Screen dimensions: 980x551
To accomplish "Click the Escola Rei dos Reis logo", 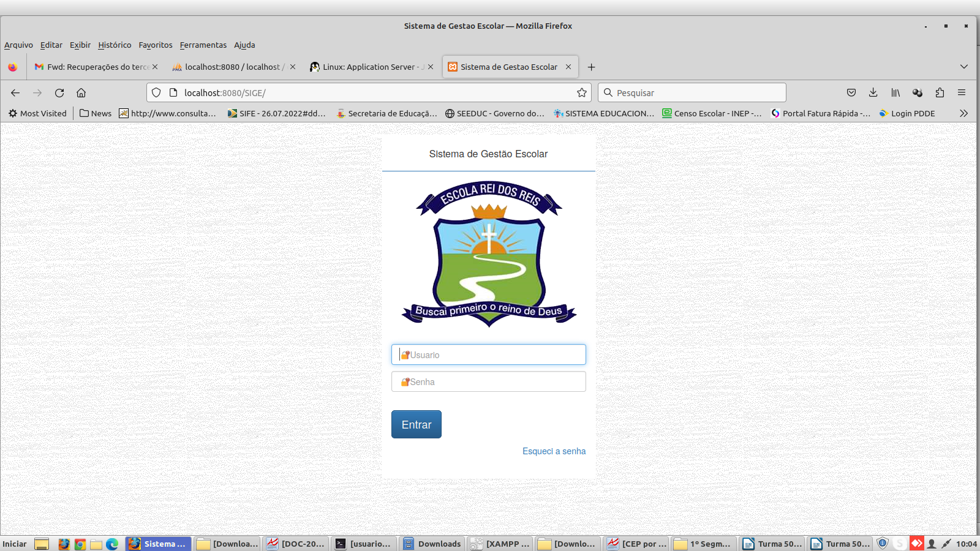I will tap(489, 254).
